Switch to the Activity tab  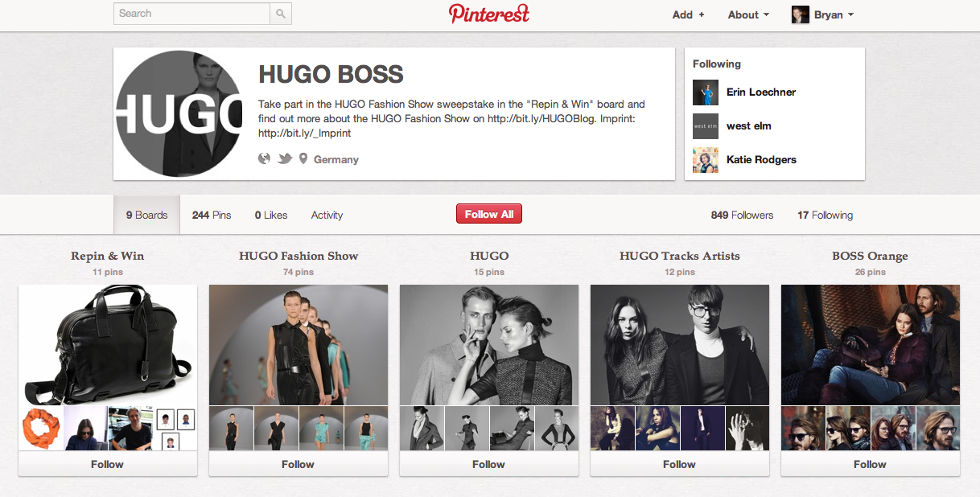tap(327, 215)
